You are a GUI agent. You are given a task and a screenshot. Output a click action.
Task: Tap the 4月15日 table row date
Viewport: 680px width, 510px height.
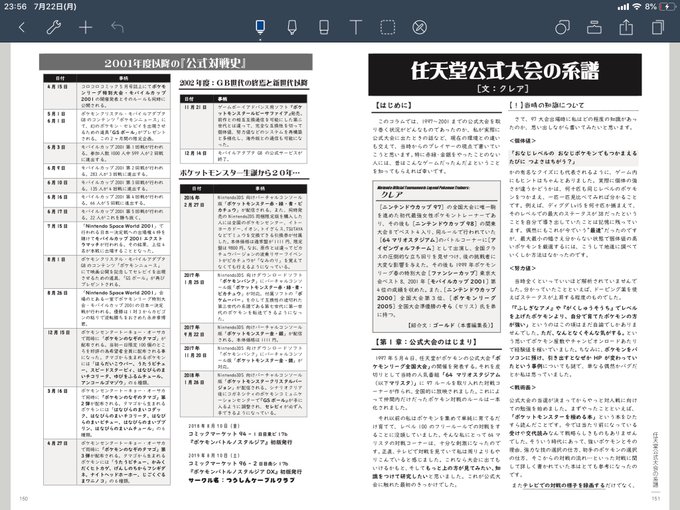[x=58, y=87]
